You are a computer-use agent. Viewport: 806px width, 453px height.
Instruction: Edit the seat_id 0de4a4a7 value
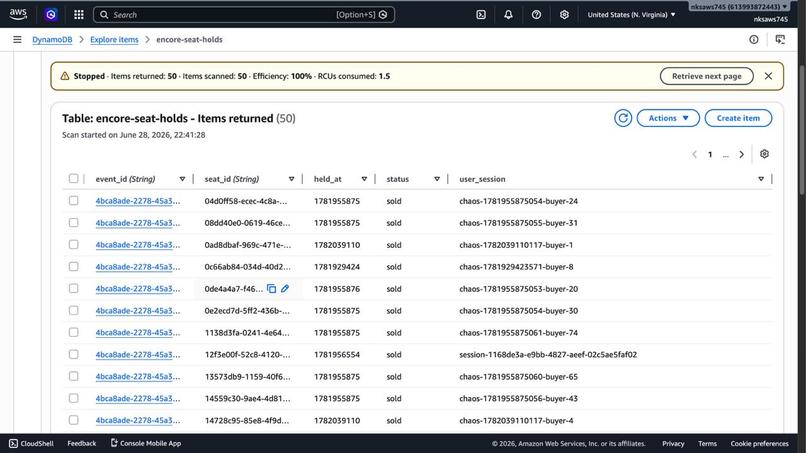[x=285, y=288]
